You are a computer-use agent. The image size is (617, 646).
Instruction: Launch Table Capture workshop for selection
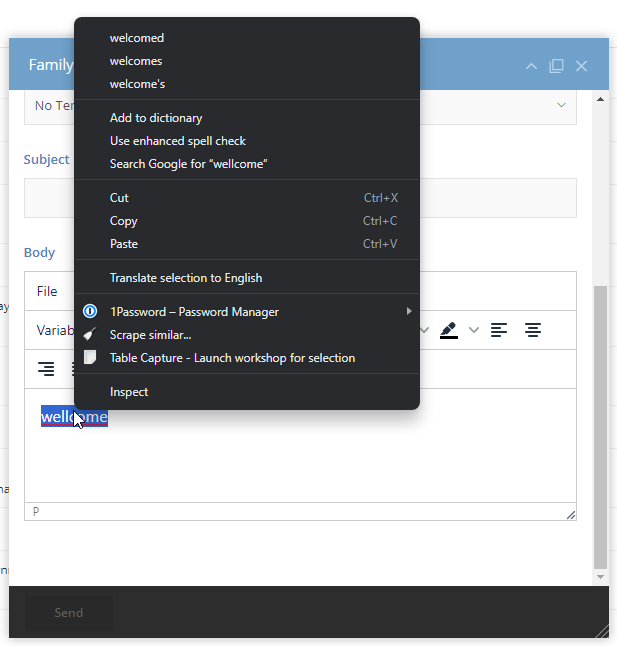(x=247, y=358)
